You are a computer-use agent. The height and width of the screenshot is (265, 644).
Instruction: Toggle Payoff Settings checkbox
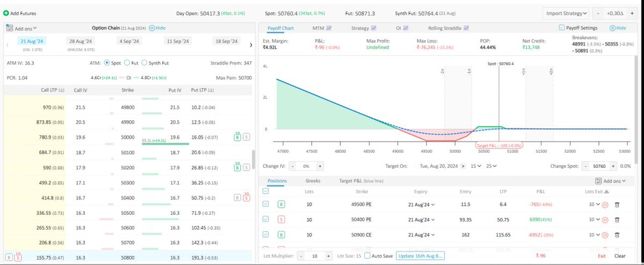(561, 27)
